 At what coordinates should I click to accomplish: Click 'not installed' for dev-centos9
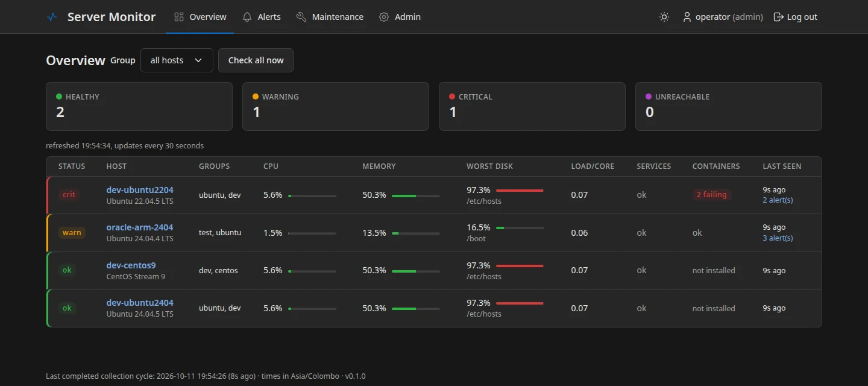[x=714, y=271]
